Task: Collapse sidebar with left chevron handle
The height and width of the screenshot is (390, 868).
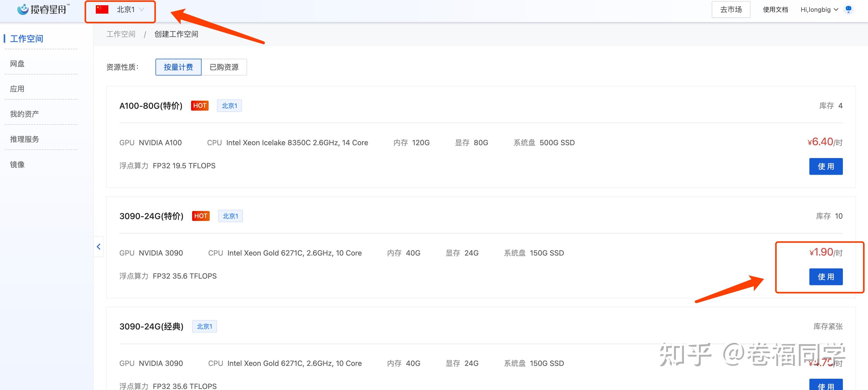Action: 98,247
